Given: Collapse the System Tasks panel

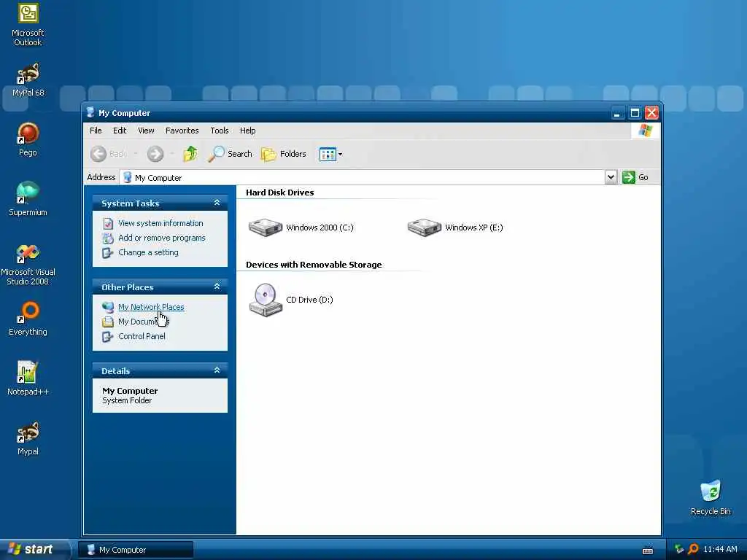Looking at the screenshot, I should pos(217,203).
